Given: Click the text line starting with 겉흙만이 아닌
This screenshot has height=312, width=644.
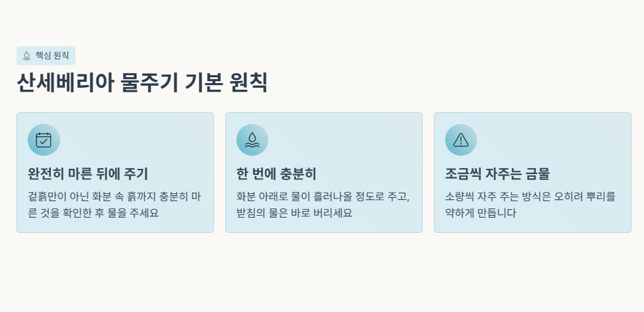Looking at the screenshot, I should tap(114, 197).
